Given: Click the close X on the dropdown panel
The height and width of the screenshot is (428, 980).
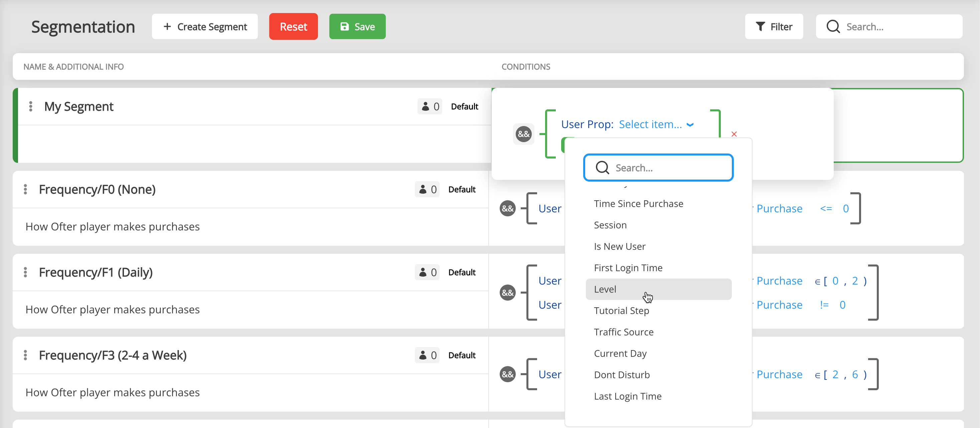Looking at the screenshot, I should pyautogui.click(x=734, y=134).
